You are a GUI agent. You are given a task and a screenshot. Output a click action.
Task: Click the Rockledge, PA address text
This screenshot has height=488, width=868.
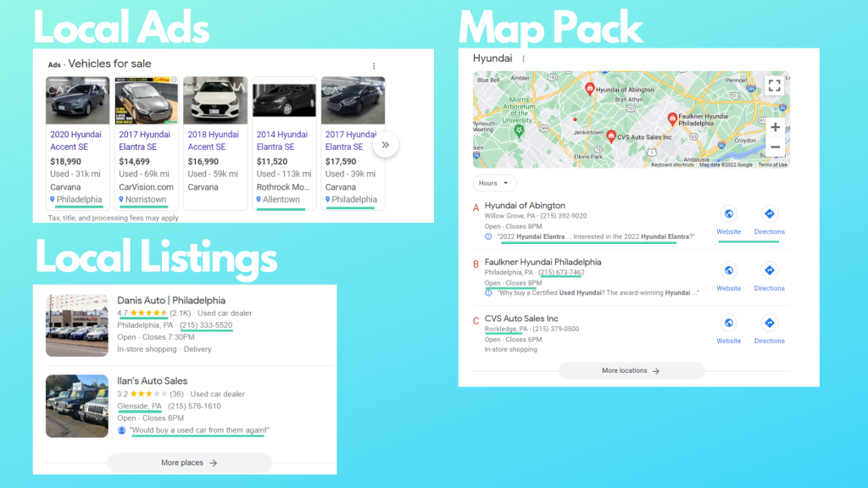tap(506, 329)
